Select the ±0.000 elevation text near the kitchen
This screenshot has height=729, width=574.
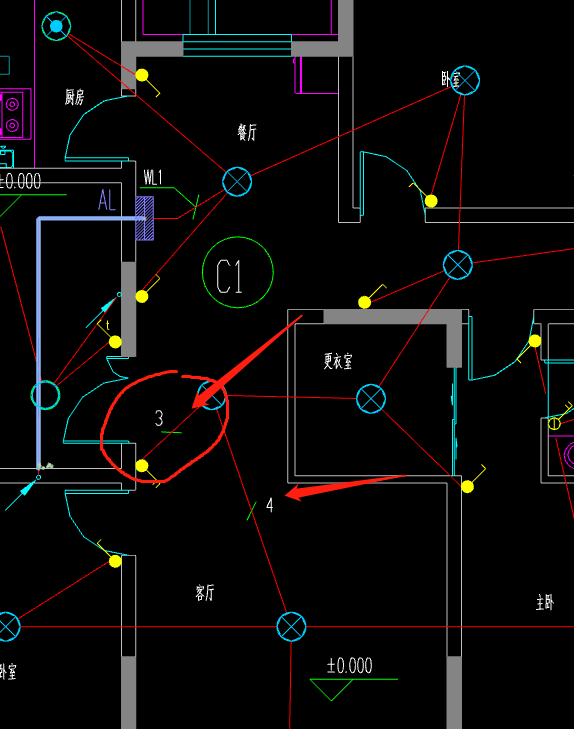click(20, 181)
